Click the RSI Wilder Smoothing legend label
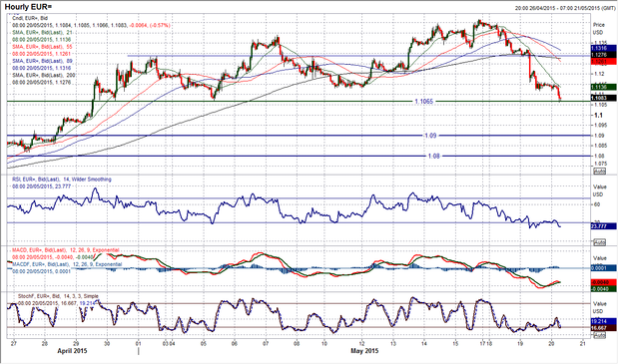618x364 pixels. click(62, 180)
